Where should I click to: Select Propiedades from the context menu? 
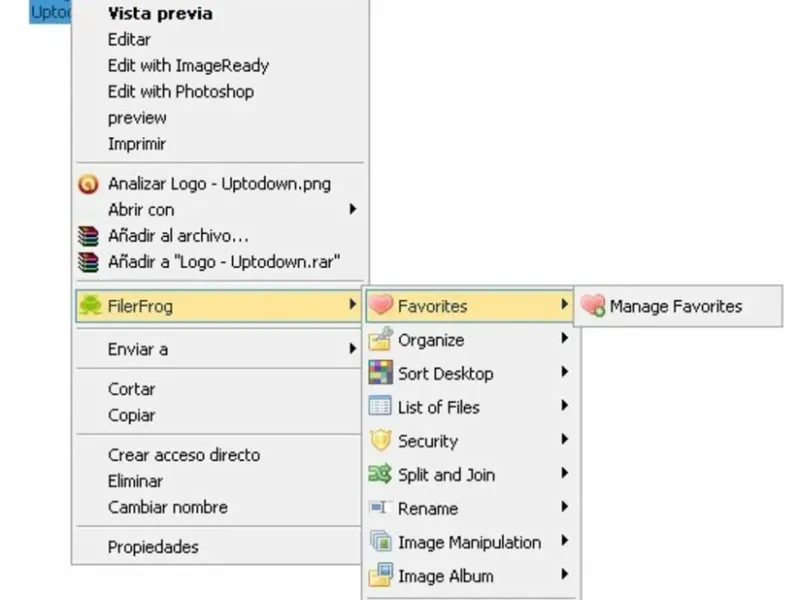point(153,547)
